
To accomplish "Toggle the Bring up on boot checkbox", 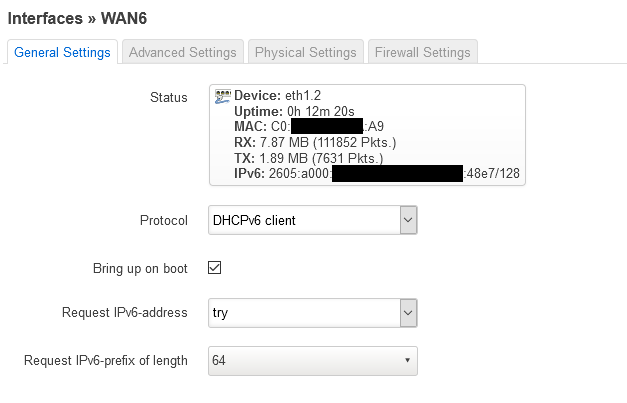I will coord(214,268).
